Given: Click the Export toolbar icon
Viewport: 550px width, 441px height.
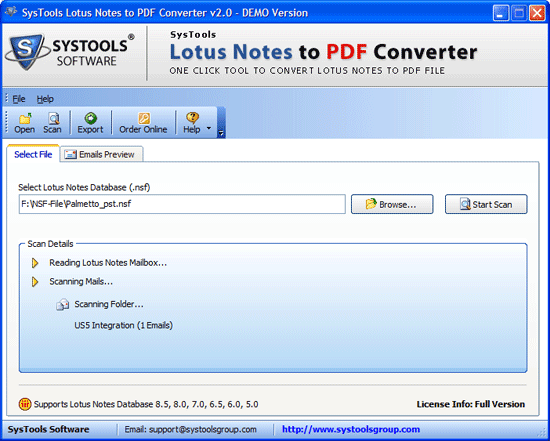Looking at the screenshot, I should point(90,123).
